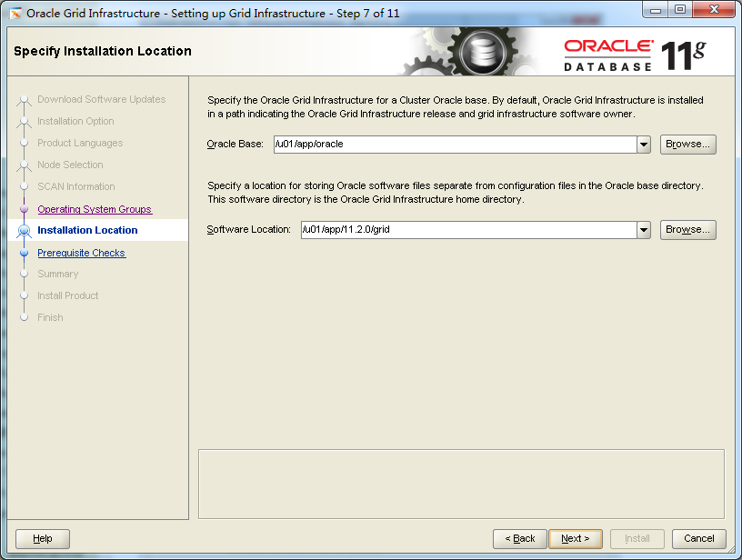Browse for the Software Location directory
Screen dimensions: 742x560
[x=688, y=230]
